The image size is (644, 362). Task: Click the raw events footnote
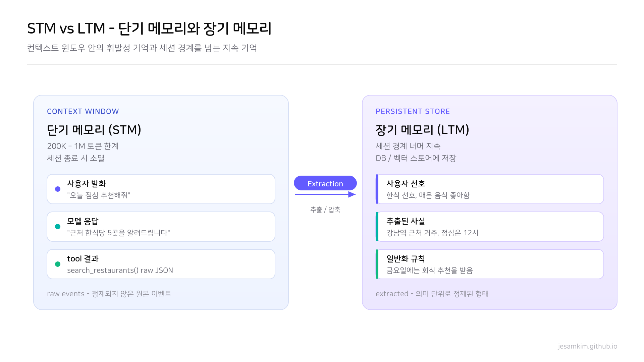click(109, 294)
